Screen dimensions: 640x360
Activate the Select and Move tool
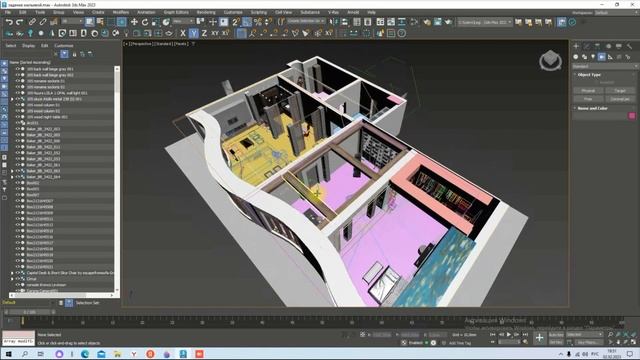click(134, 22)
